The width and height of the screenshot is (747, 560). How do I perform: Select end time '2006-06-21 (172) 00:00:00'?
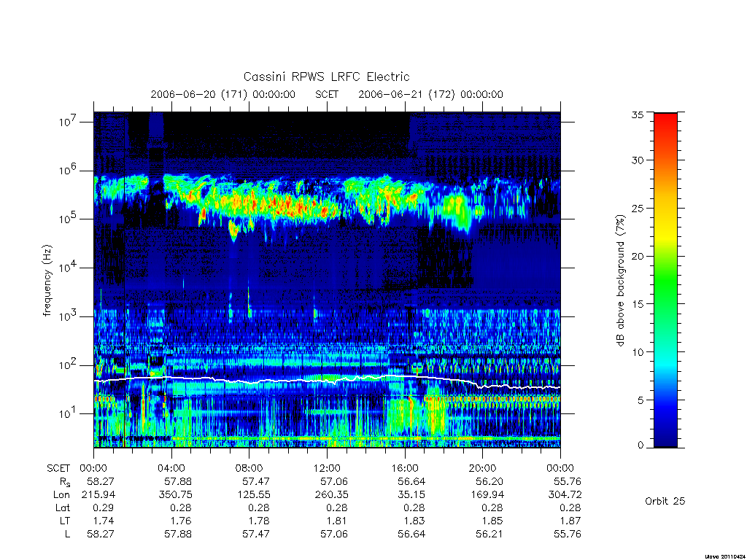tap(430, 94)
